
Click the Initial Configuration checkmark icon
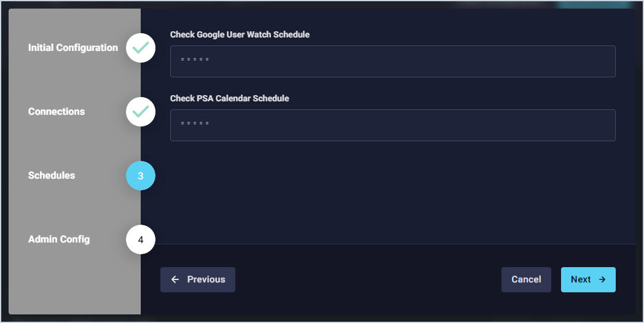(141, 48)
